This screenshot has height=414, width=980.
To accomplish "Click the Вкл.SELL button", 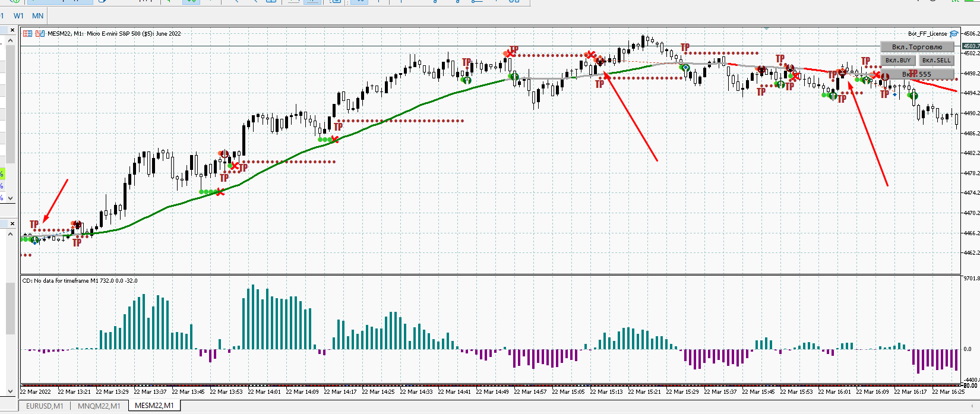I will (937, 61).
